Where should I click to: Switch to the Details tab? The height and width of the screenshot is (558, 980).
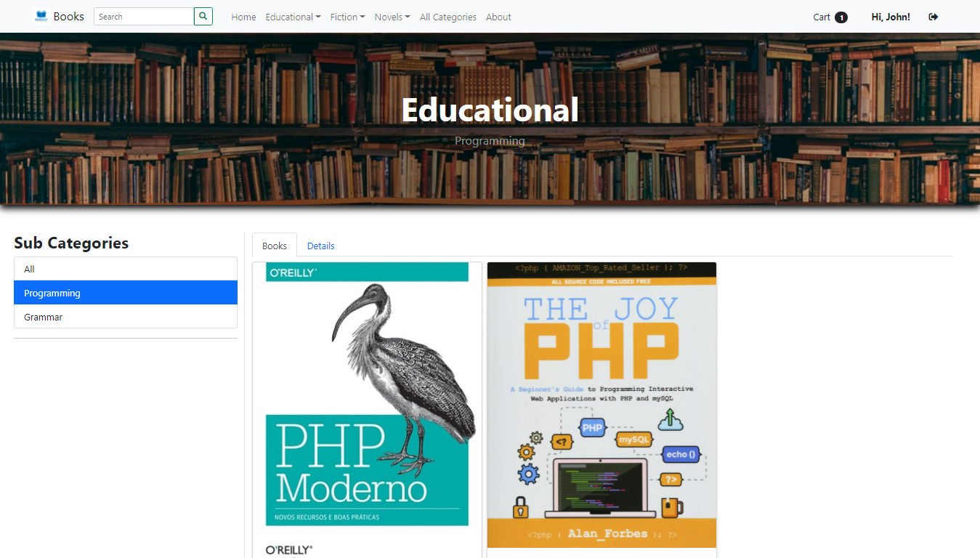[320, 246]
